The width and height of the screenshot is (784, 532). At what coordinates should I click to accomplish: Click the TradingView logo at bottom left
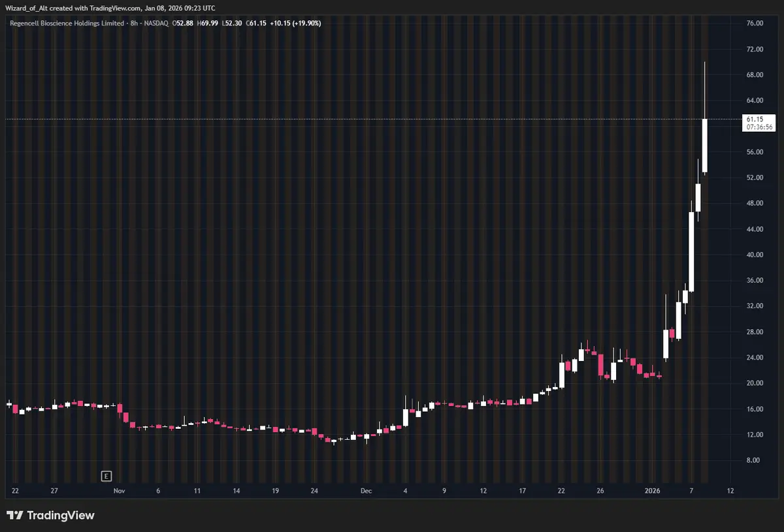50,516
